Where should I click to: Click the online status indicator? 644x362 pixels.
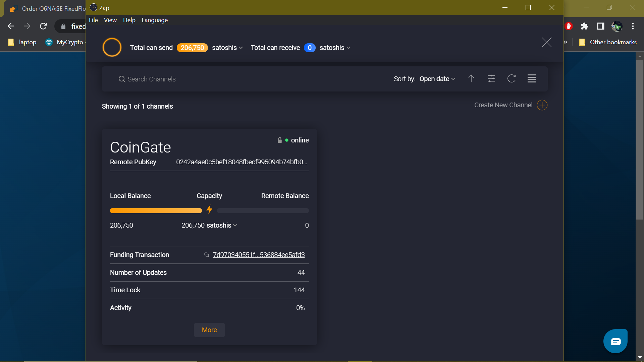tap(297, 140)
